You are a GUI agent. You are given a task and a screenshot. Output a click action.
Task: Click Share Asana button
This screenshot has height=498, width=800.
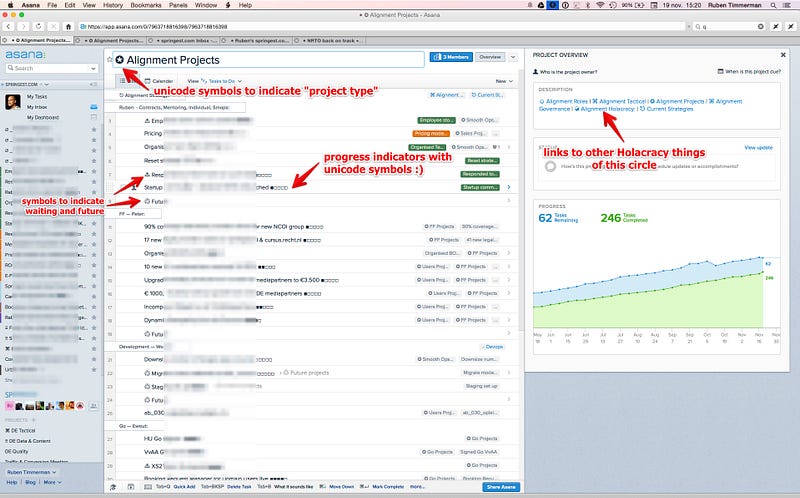[501, 487]
